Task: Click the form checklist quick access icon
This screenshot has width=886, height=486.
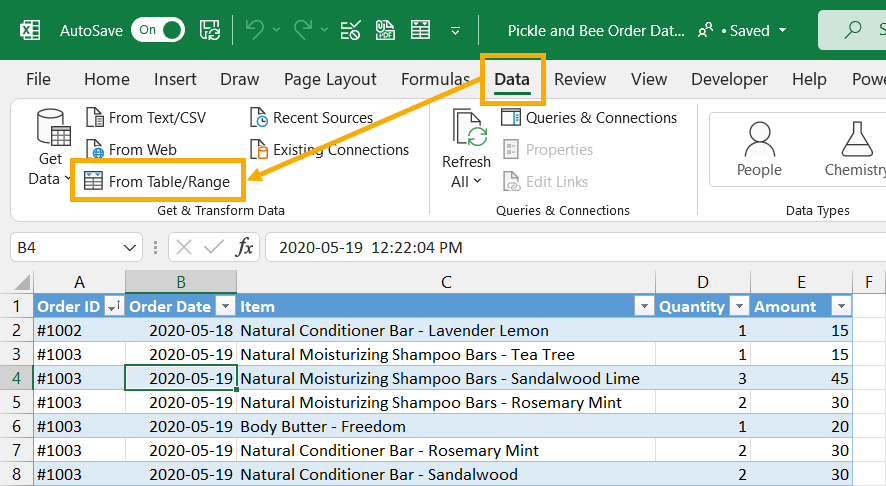Action: (x=350, y=30)
